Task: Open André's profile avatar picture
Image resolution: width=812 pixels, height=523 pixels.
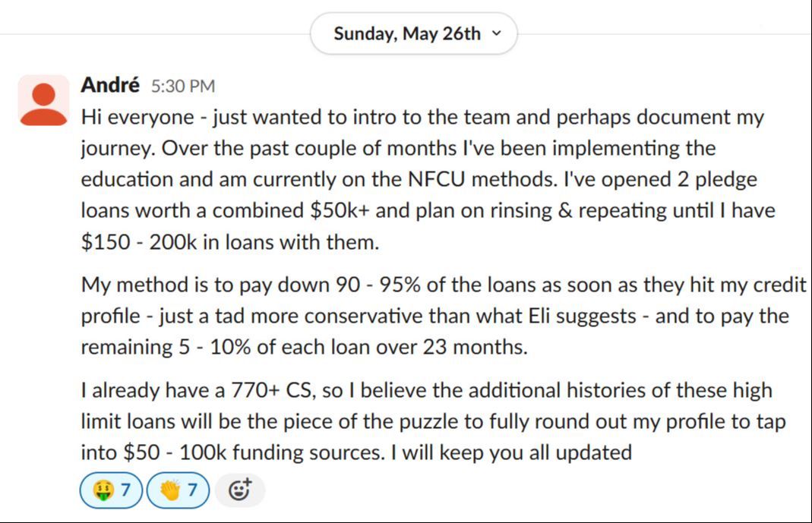Action: 43,100
